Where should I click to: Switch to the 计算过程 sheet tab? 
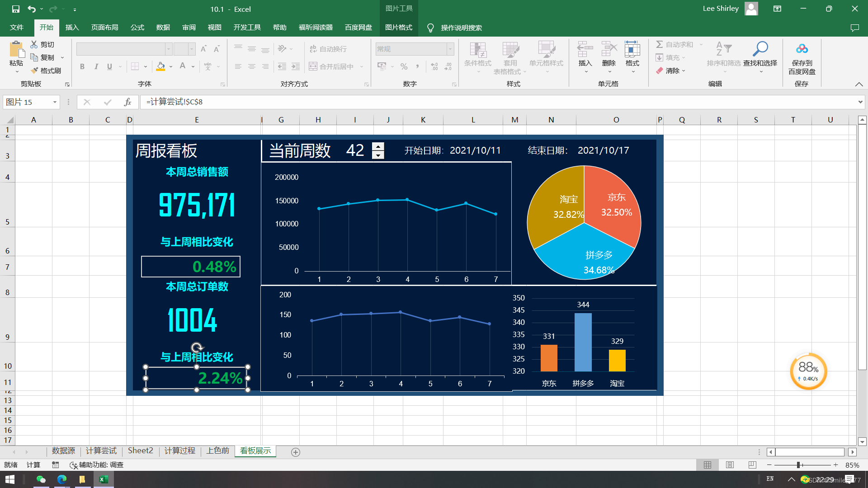[x=179, y=451]
